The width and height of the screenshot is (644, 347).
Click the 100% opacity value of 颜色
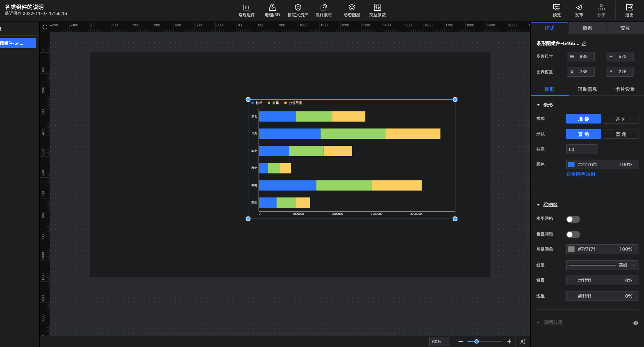point(626,164)
